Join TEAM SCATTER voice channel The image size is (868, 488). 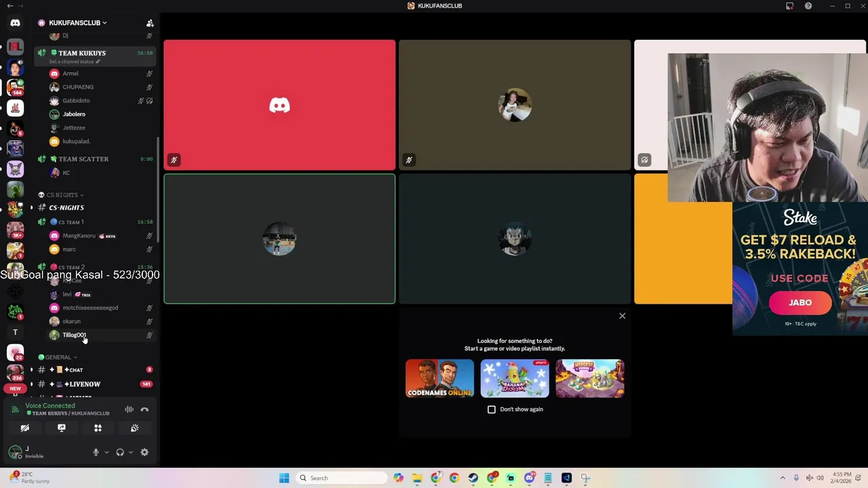95,159
